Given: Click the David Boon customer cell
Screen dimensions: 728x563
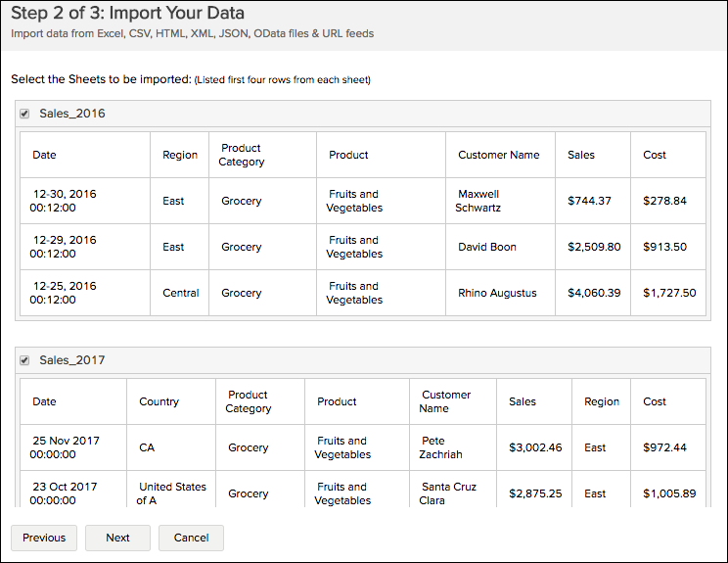Looking at the screenshot, I should pos(486,247).
